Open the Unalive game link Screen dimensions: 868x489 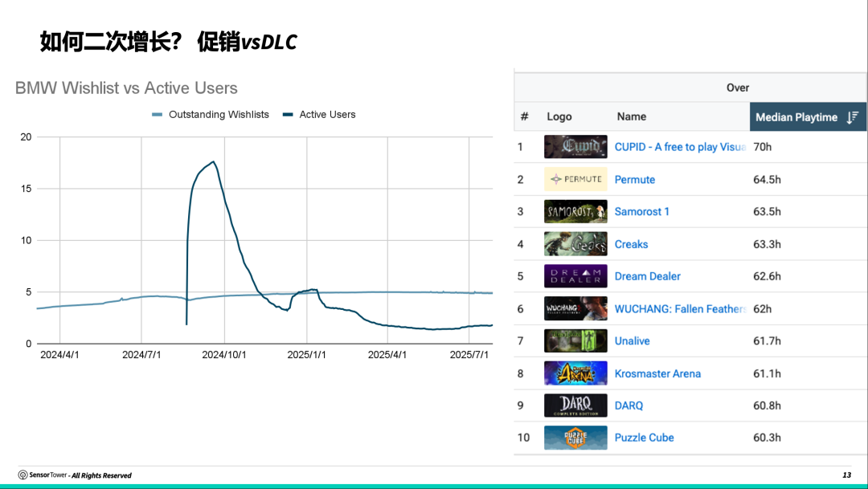point(633,340)
